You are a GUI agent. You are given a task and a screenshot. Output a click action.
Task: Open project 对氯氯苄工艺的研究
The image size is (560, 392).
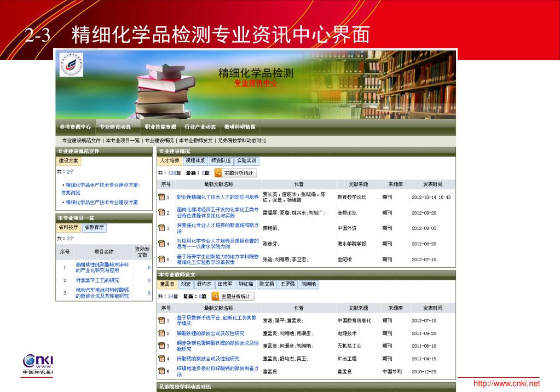click(97, 280)
